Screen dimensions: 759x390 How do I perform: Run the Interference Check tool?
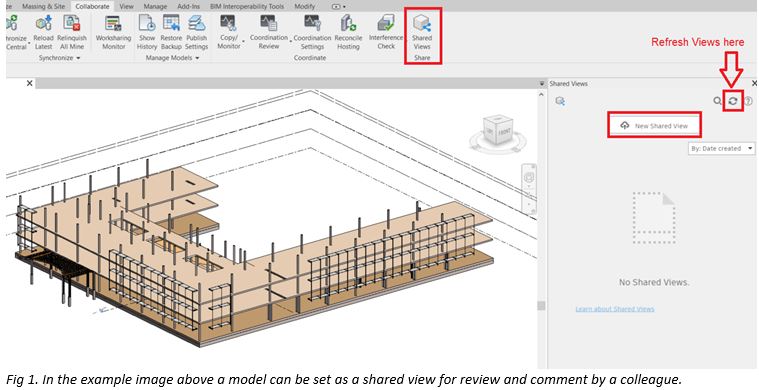coord(386,32)
